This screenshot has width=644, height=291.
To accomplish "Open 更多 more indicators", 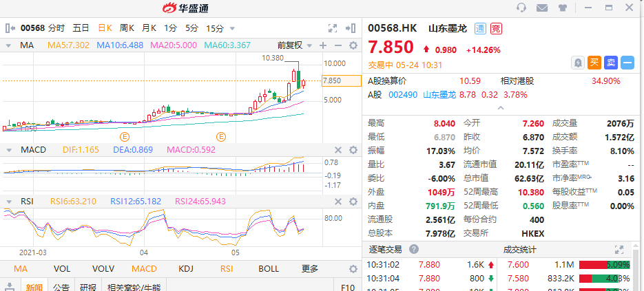I will (x=310, y=269).
